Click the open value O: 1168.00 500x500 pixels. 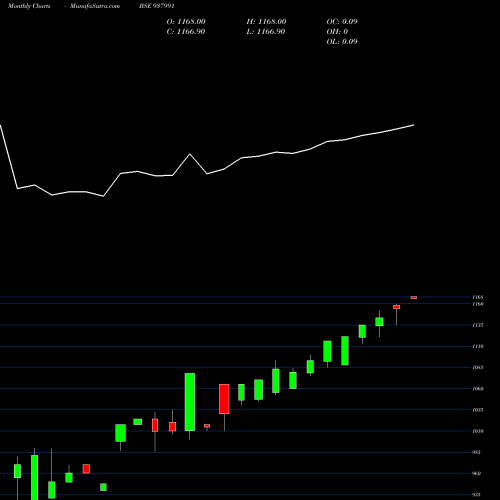[186, 22]
